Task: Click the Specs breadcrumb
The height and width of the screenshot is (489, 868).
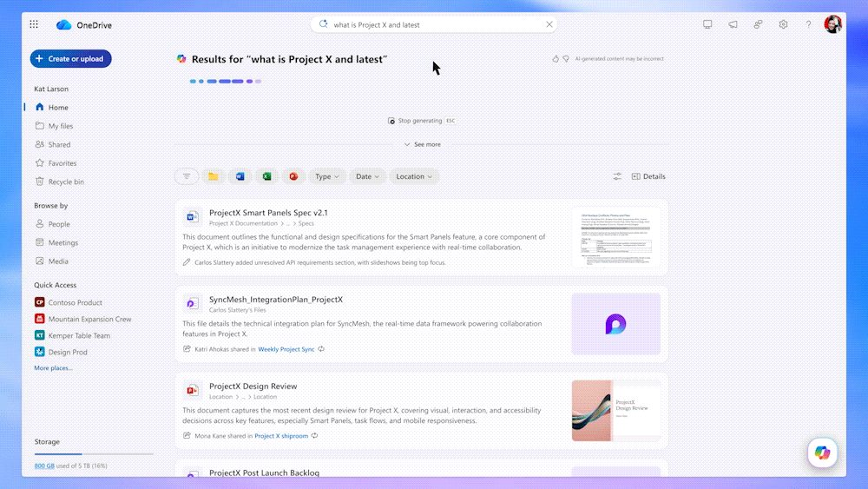Action: click(306, 224)
